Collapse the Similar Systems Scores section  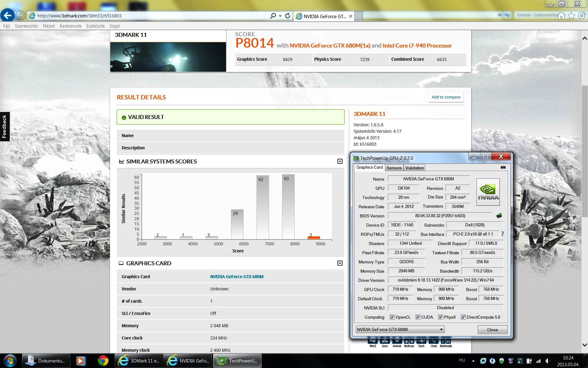340,161
